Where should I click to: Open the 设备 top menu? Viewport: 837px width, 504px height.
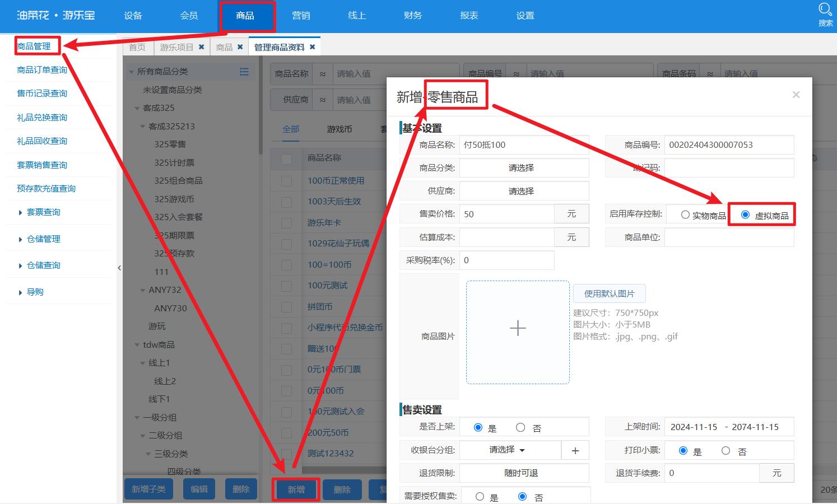pos(133,16)
